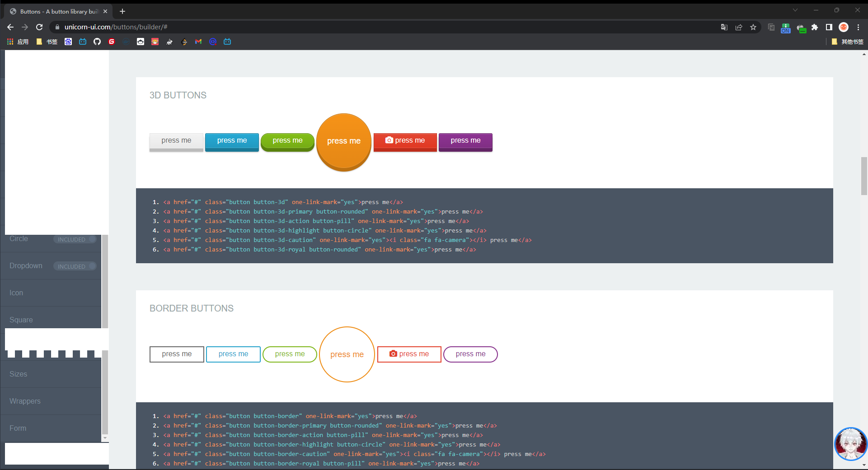
Task: Click the translate page icon
Action: 724,27
